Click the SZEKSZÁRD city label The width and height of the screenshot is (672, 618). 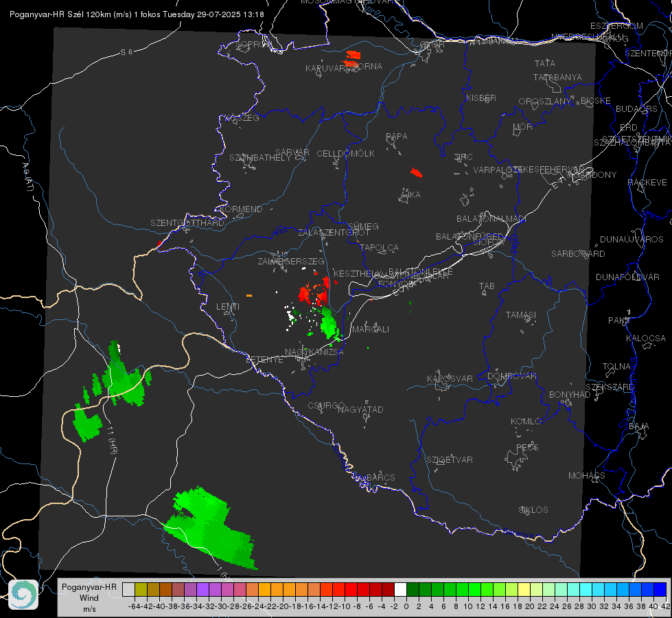coord(610,387)
